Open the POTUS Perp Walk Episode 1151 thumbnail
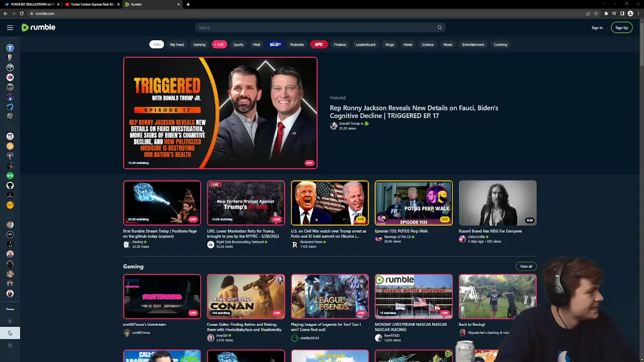 414,203
